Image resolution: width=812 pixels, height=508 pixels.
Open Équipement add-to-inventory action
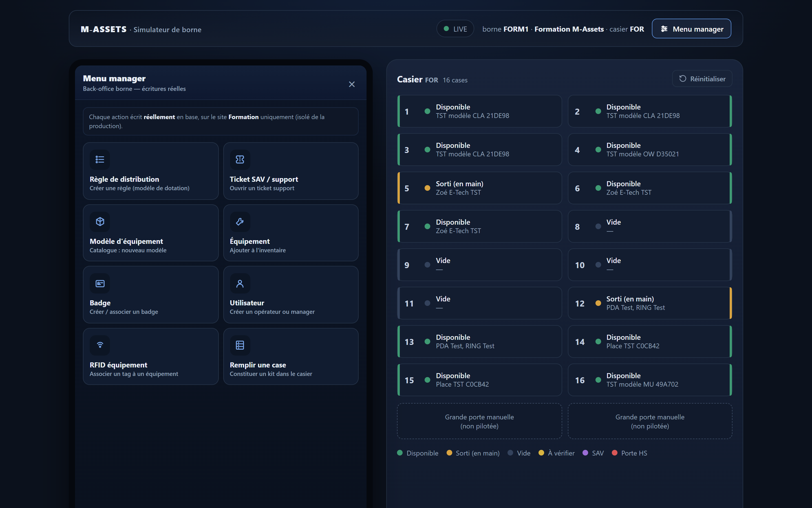coord(291,233)
